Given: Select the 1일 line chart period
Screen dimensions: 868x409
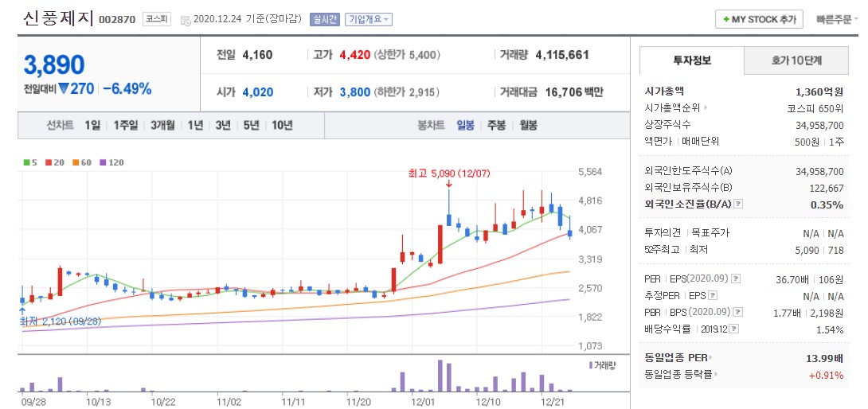Looking at the screenshot, I should coord(92,125).
